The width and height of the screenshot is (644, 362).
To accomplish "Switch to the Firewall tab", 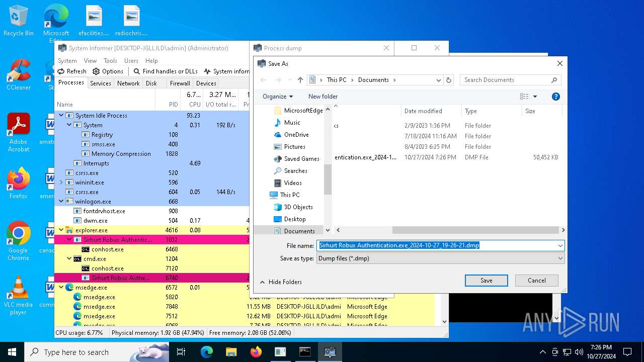I will 180,83.
